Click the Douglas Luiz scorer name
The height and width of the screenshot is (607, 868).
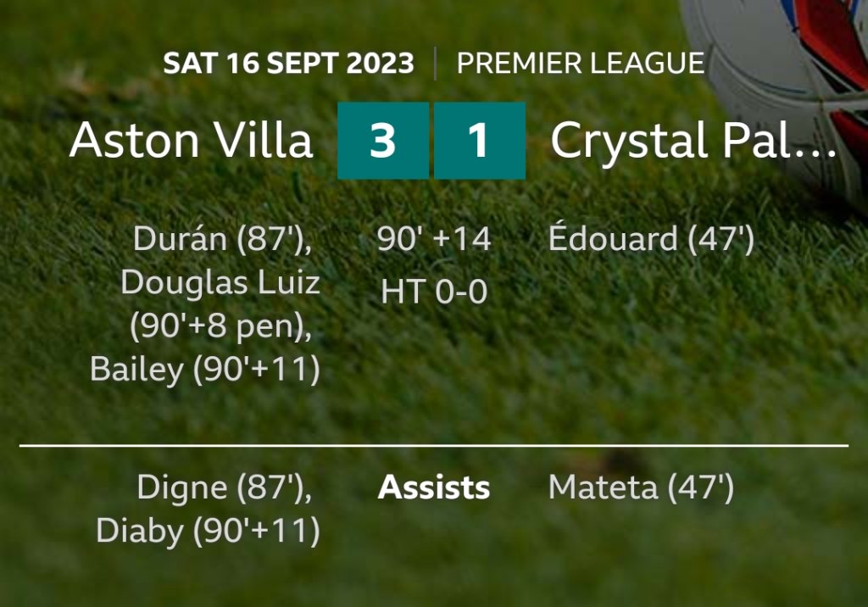click(220, 282)
